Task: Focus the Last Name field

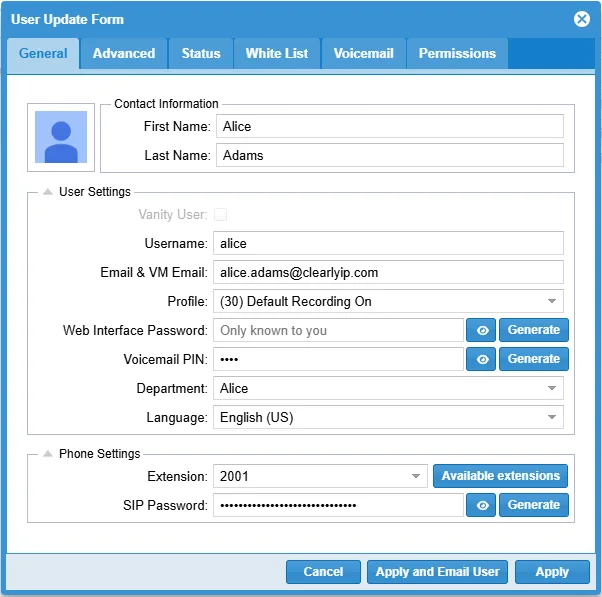Action: coord(390,155)
